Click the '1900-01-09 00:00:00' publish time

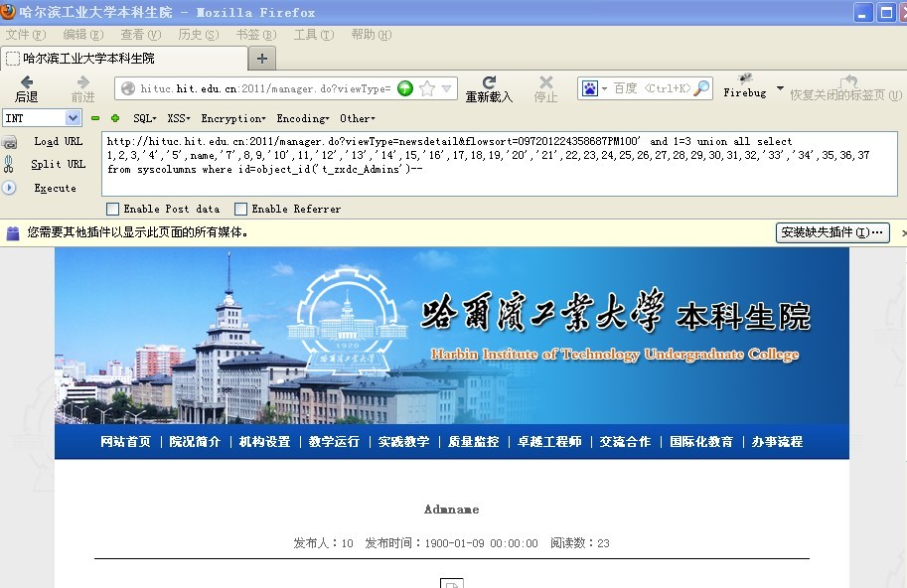pyautogui.click(x=481, y=543)
